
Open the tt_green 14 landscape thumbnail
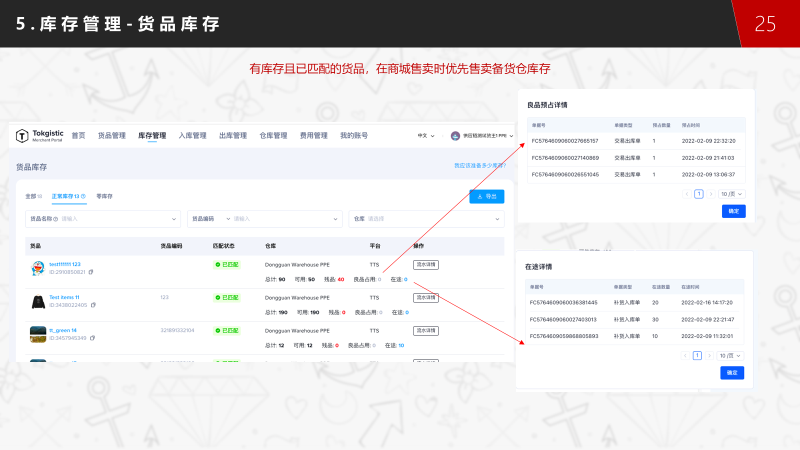click(38, 334)
